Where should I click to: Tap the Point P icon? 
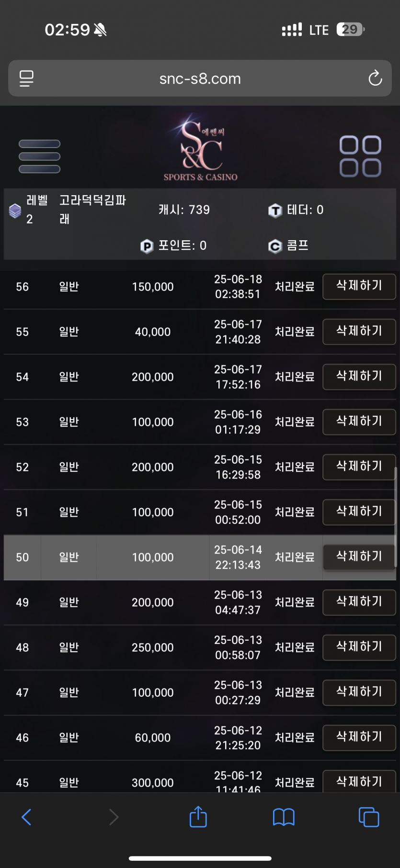pos(147,246)
